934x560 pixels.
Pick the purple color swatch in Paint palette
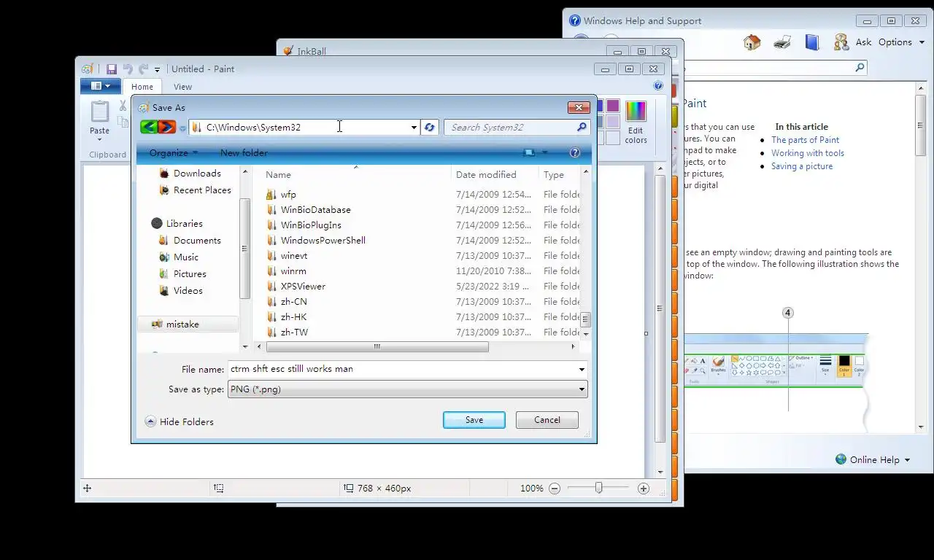pos(613,106)
